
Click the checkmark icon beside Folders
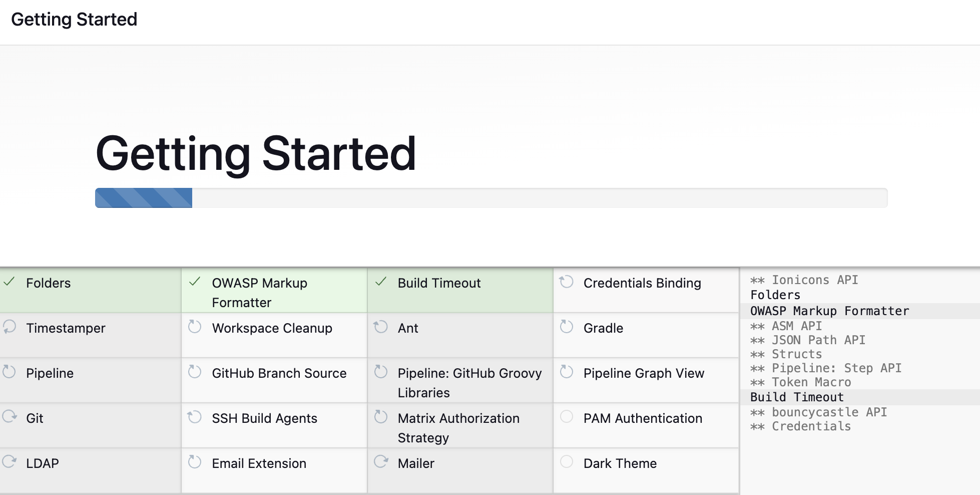[9, 282]
